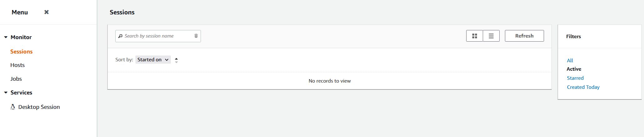
Task: Clear search with the trash icon
Action: (x=196, y=36)
